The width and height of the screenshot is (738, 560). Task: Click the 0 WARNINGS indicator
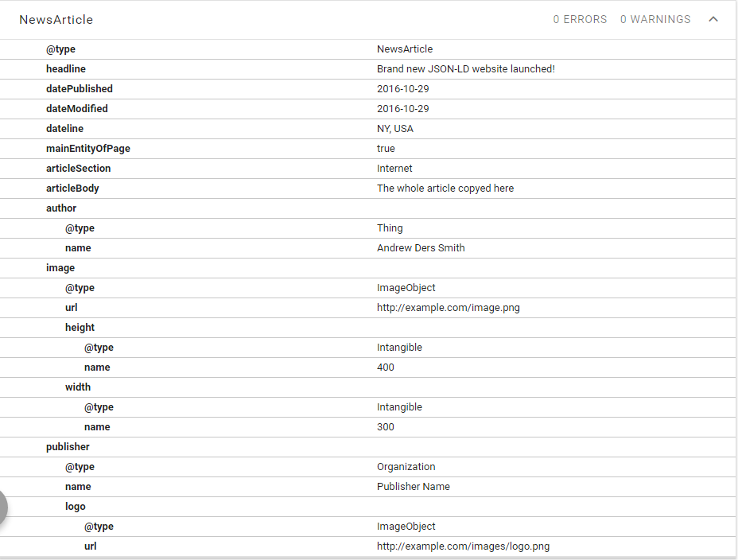(x=655, y=19)
